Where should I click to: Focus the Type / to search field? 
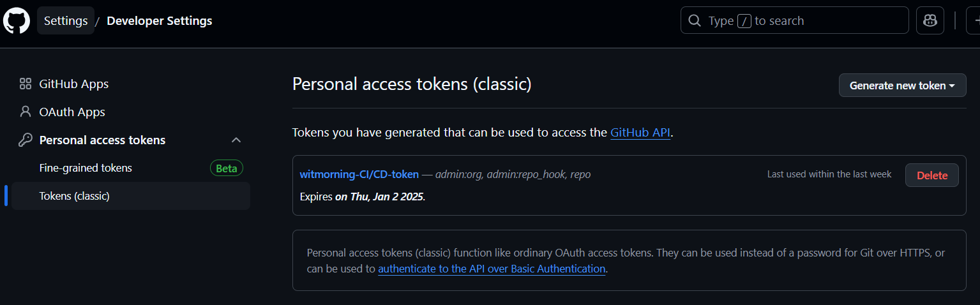tap(794, 20)
